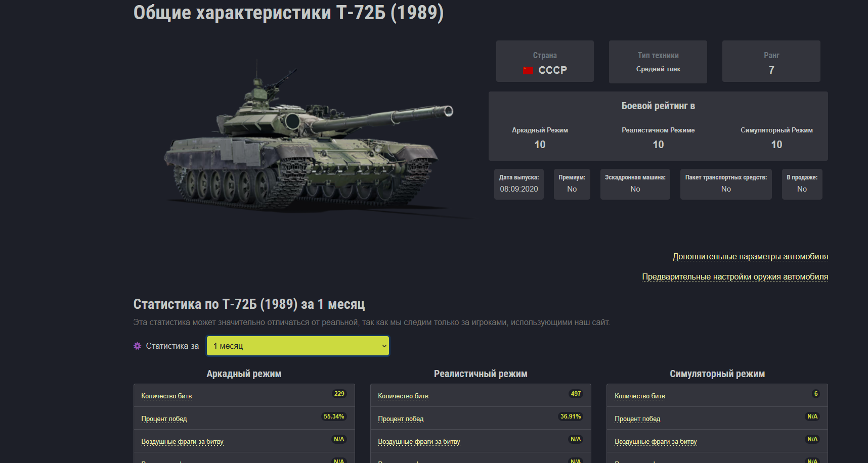Click the disclaimer text starting with Эта статистика

[371, 322]
